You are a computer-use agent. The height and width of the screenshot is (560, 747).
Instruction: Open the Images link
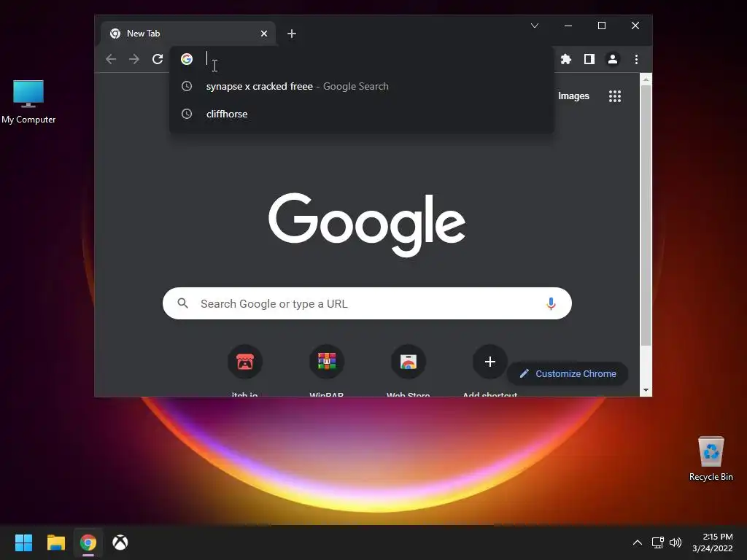pyautogui.click(x=573, y=96)
